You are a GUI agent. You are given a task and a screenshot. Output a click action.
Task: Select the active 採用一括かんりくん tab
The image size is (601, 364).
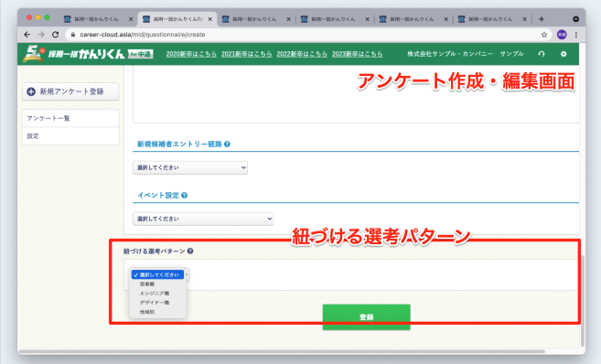pos(177,19)
